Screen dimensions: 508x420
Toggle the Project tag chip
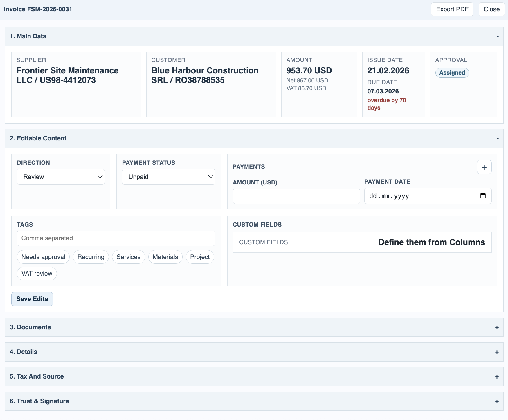point(200,257)
